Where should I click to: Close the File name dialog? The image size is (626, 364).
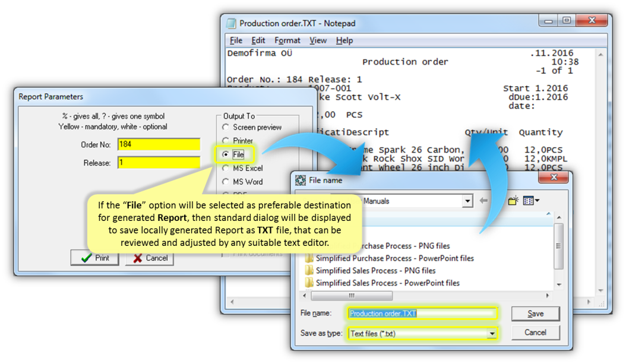(554, 177)
